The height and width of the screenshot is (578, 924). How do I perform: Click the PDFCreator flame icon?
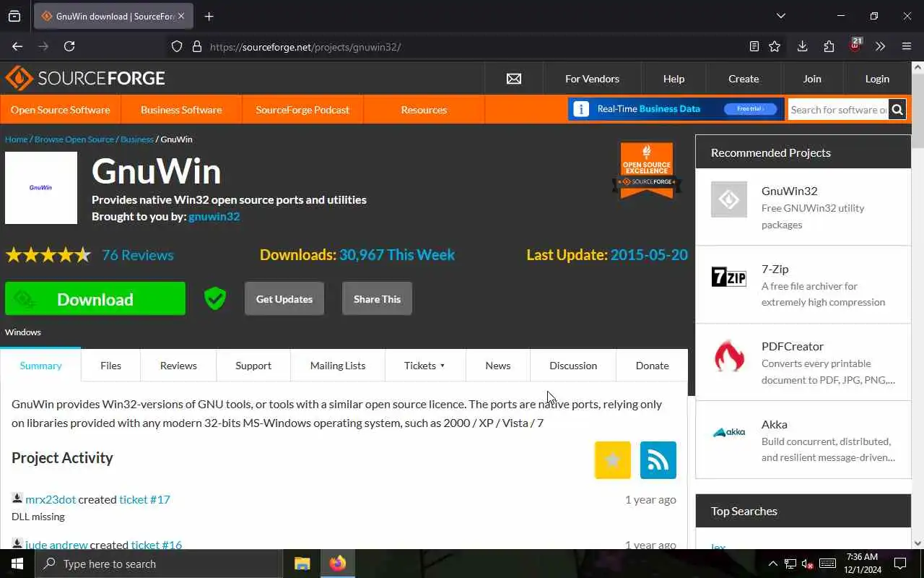point(729,355)
